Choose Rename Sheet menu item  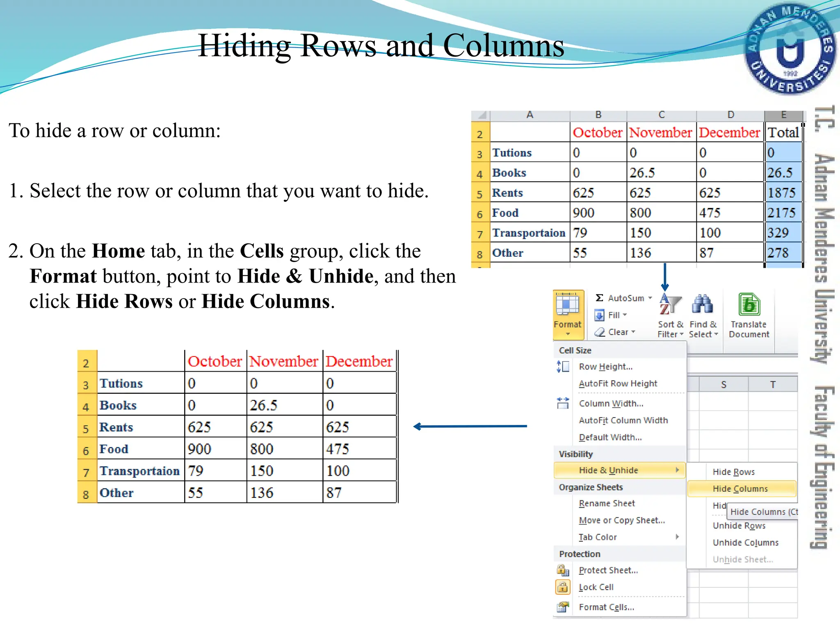point(620,503)
